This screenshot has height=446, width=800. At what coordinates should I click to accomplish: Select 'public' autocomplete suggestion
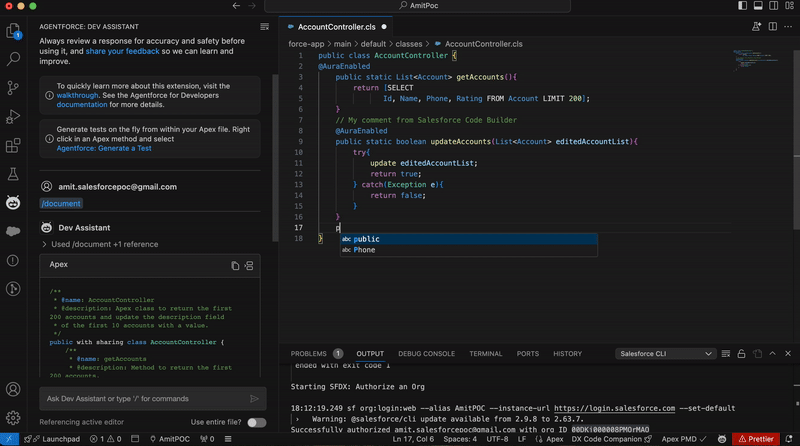coord(469,239)
